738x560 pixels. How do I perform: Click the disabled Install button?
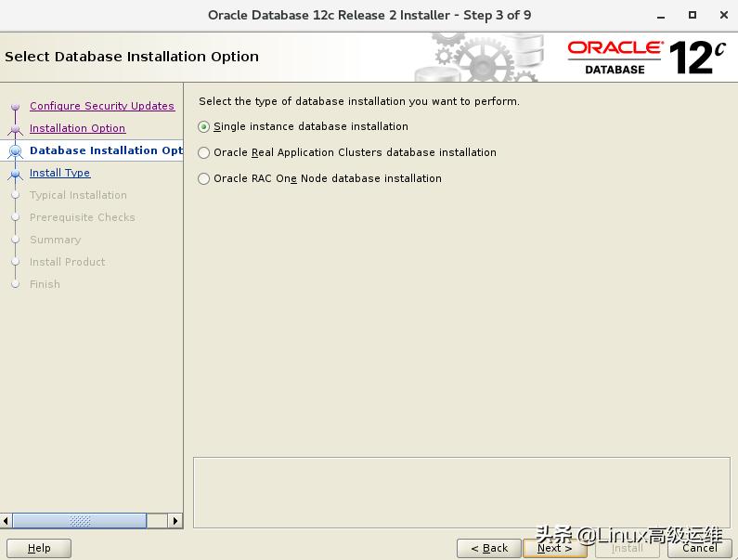(627, 548)
